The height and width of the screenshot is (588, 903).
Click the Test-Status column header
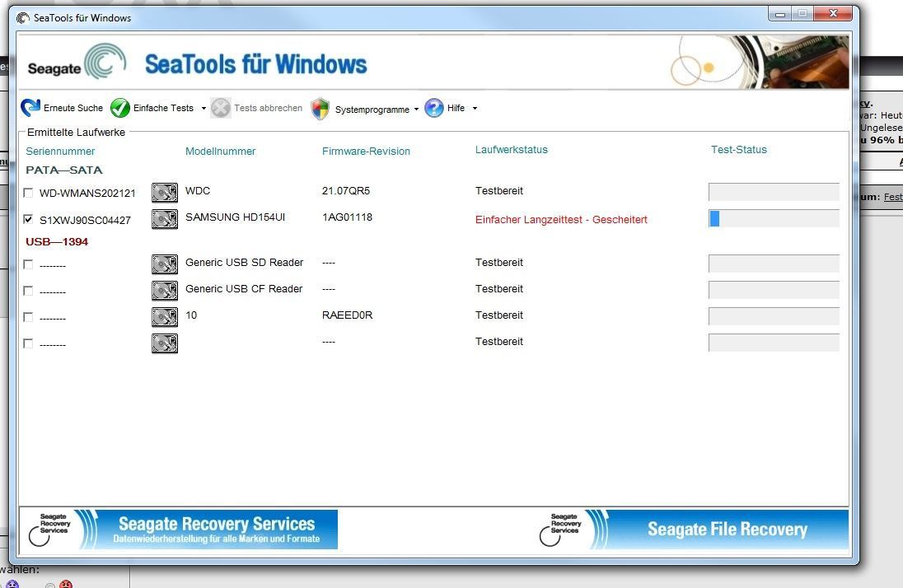(x=739, y=150)
